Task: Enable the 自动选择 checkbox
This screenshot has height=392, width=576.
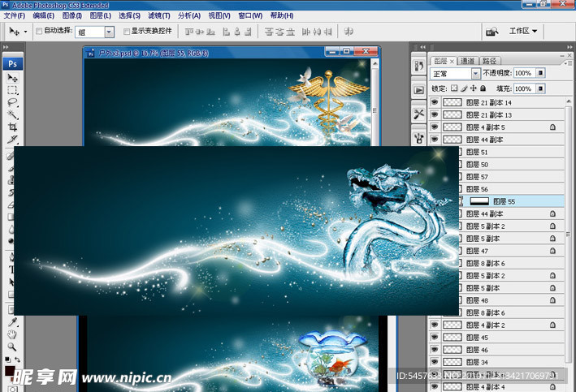Action: tap(39, 32)
